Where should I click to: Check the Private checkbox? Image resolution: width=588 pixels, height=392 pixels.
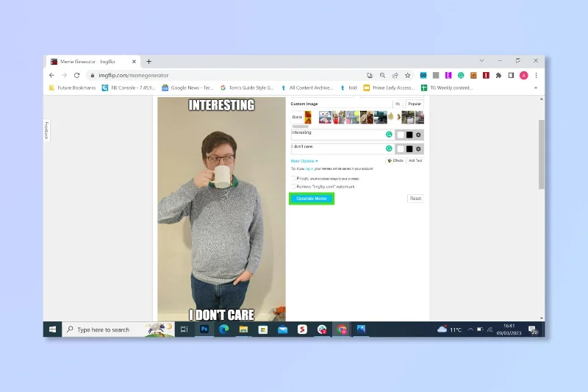(293, 179)
